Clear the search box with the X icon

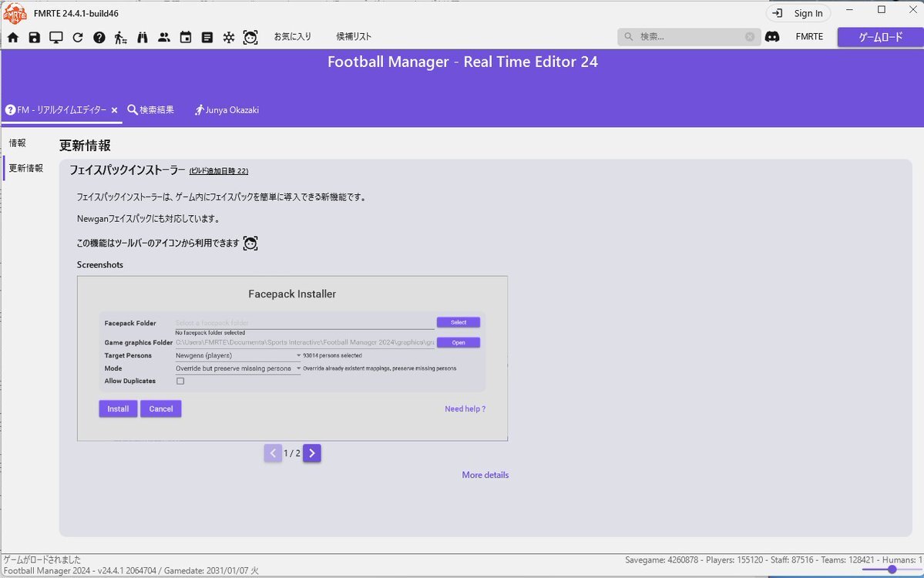750,36
